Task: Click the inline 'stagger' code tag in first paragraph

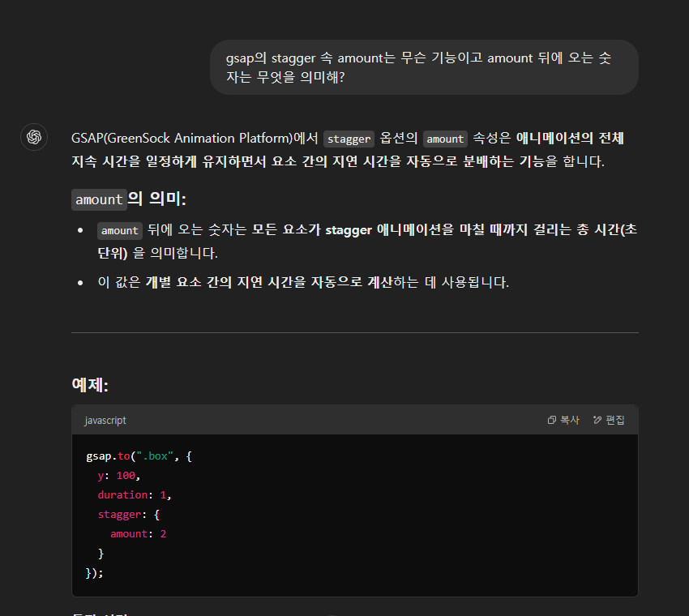Action: pyautogui.click(x=349, y=139)
